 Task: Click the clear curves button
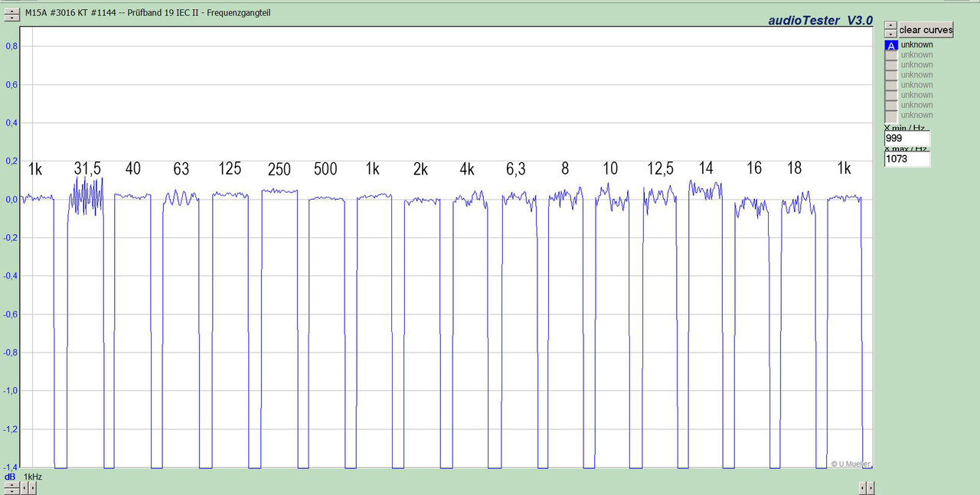coord(926,30)
